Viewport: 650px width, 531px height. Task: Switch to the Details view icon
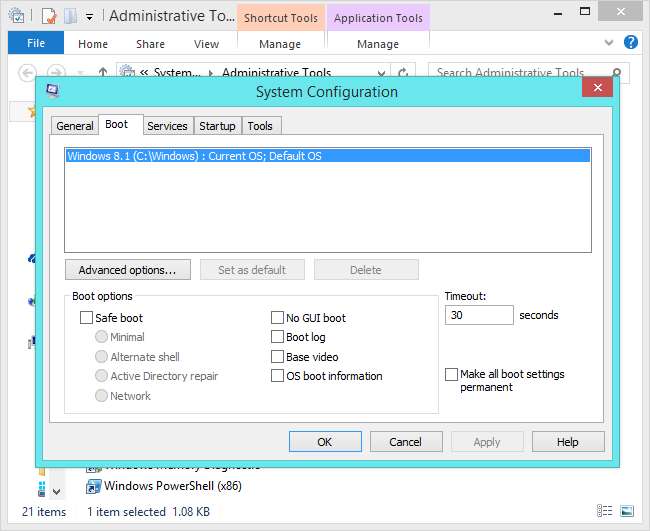tap(604, 511)
